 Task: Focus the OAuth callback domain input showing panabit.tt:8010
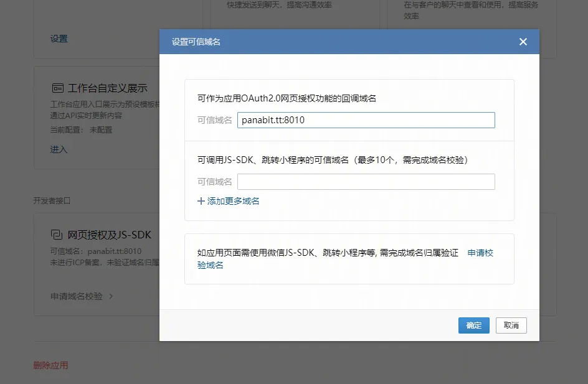(x=366, y=119)
